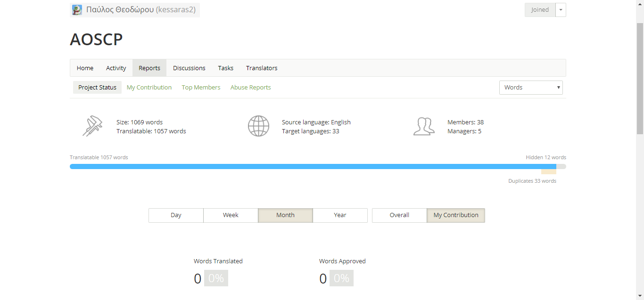Switch the period to Year
The width and height of the screenshot is (644, 300).
tap(340, 215)
